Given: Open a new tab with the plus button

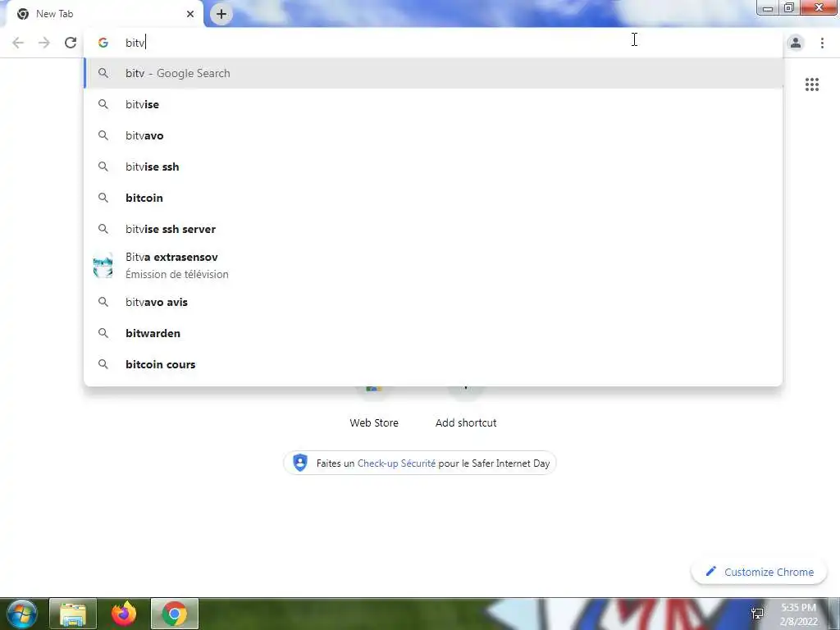Looking at the screenshot, I should point(221,14).
